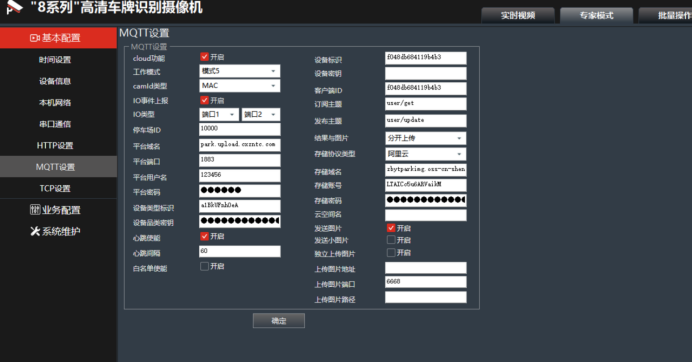Open the camId类型 dropdown showing MAC
This screenshot has height=362, width=692.
tap(240, 86)
